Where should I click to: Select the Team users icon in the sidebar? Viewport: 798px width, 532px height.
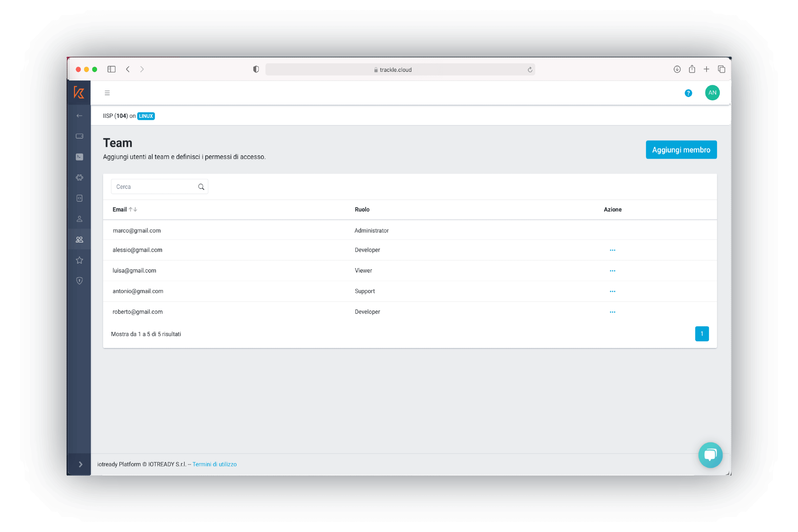pyautogui.click(x=79, y=239)
